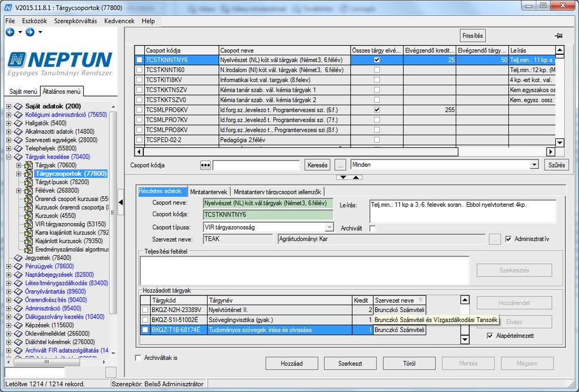Click the up triangle of the panel splitter
Viewport: 579px width, 392px height.
click(x=356, y=177)
